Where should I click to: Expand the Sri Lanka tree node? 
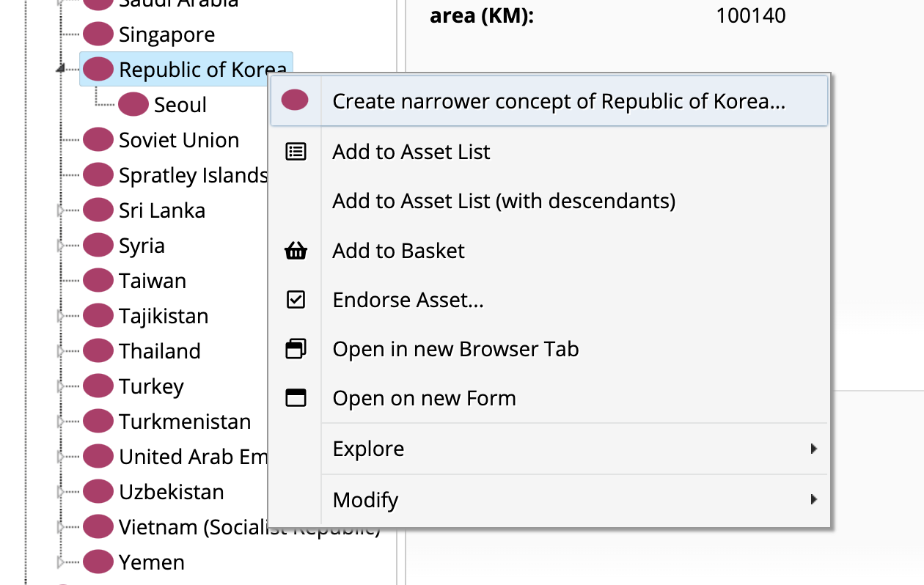pyautogui.click(x=60, y=210)
